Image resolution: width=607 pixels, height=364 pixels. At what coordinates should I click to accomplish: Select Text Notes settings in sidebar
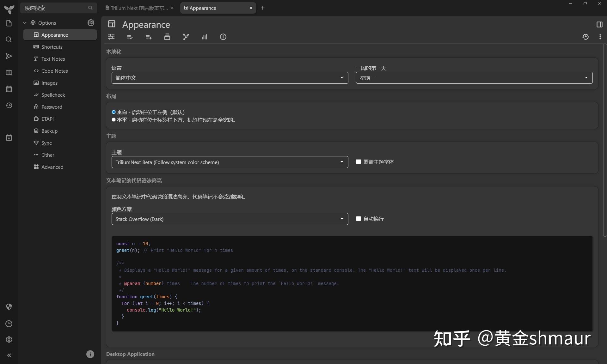53,59
